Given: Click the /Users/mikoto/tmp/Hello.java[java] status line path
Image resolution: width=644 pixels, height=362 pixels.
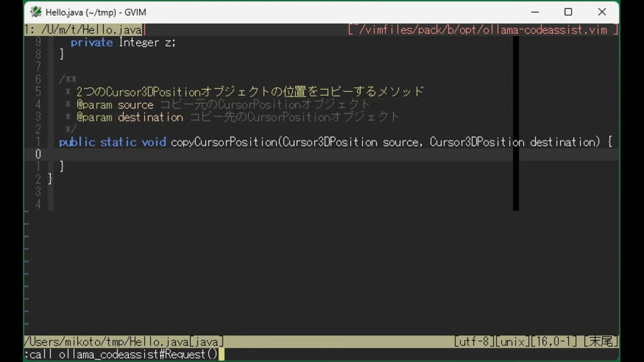Looking at the screenshot, I should 124,342.
